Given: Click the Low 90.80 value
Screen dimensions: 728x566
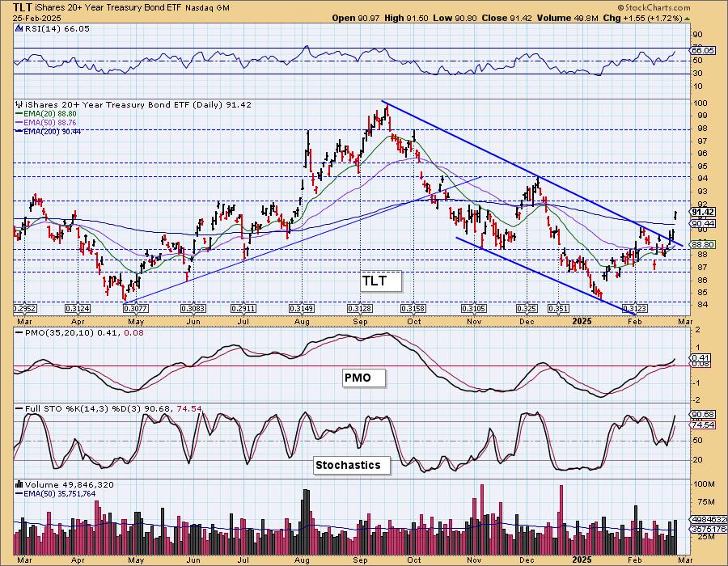Looking at the screenshot, I should pyautogui.click(x=455, y=18).
